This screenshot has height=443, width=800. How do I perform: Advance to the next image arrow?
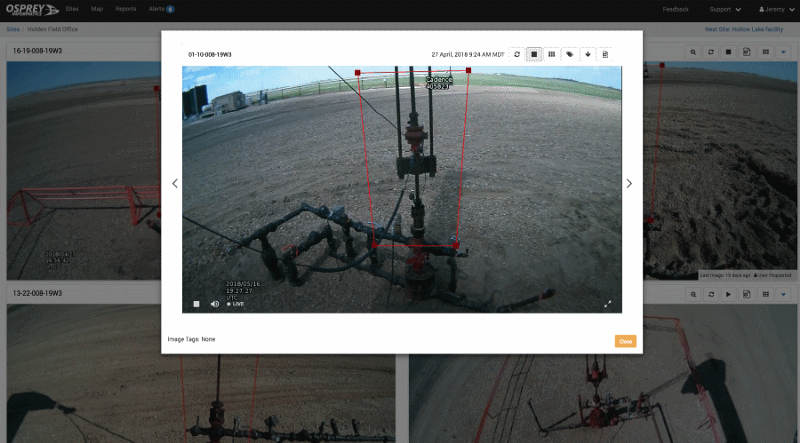pyautogui.click(x=629, y=183)
